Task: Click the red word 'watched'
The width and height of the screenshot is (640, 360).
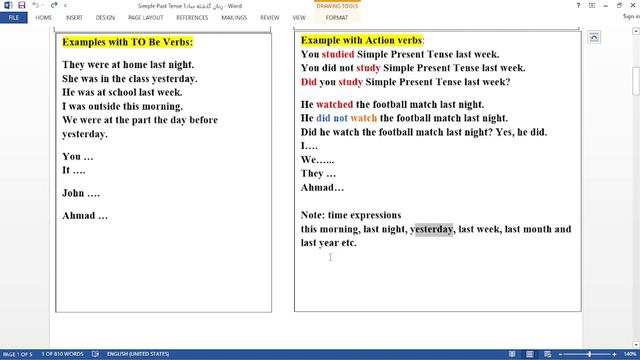Action: pyautogui.click(x=334, y=104)
